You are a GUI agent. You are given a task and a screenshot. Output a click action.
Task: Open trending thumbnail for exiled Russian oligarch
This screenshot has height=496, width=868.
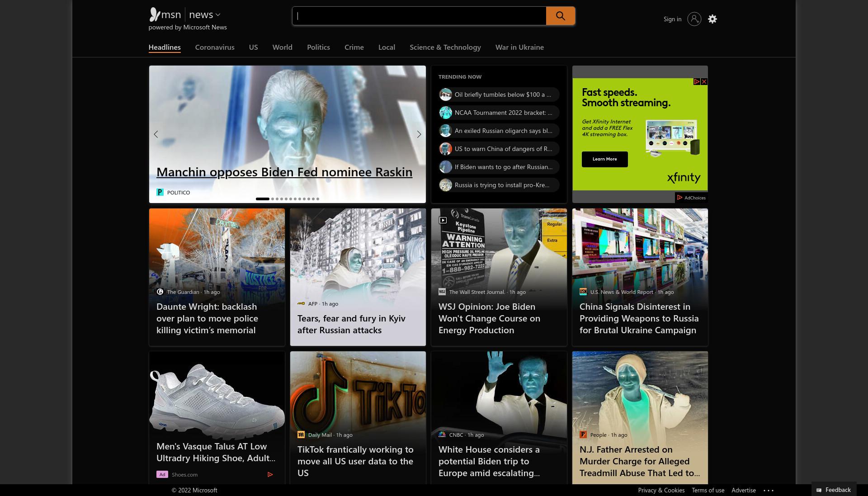(x=446, y=131)
